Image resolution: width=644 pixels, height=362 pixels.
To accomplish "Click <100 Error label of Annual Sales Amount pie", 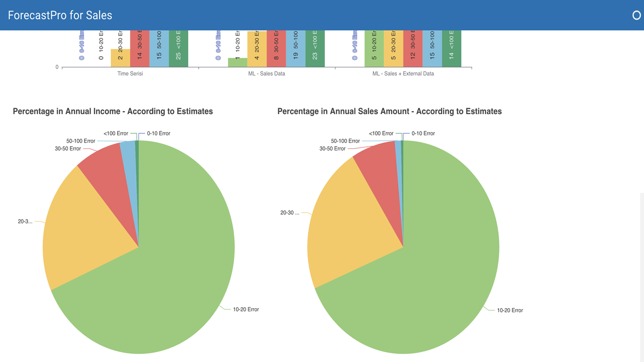I will (x=381, y=134).
